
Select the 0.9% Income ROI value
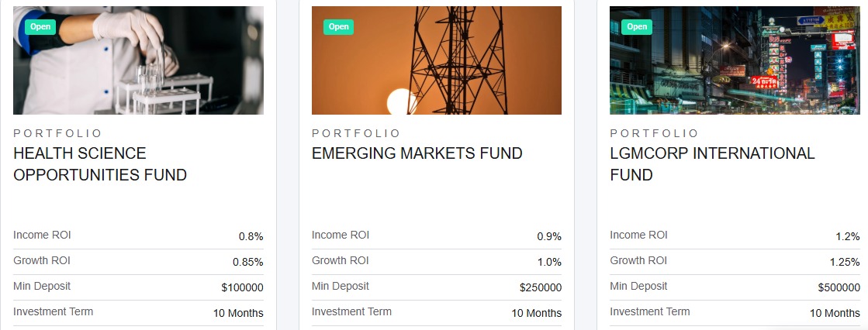549,236
